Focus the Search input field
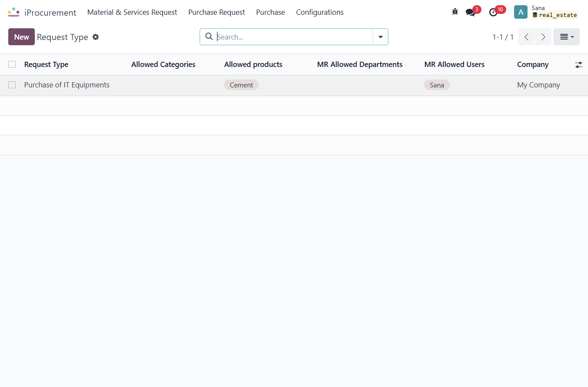This screenshot has height=387, width=588. tap(294, 37)
